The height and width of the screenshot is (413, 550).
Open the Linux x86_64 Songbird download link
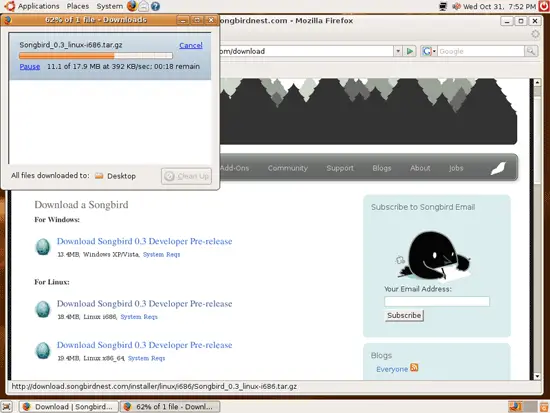click(145, 345)
